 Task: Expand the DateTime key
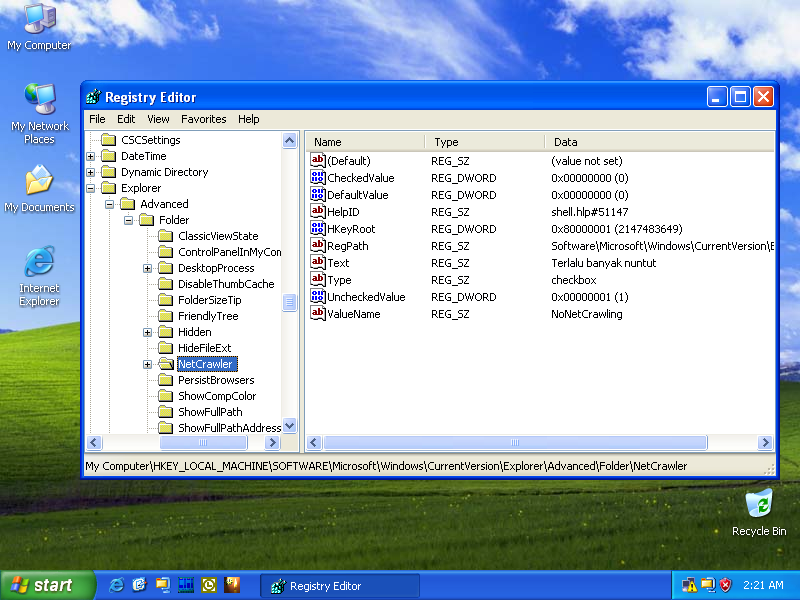(91, 156)
